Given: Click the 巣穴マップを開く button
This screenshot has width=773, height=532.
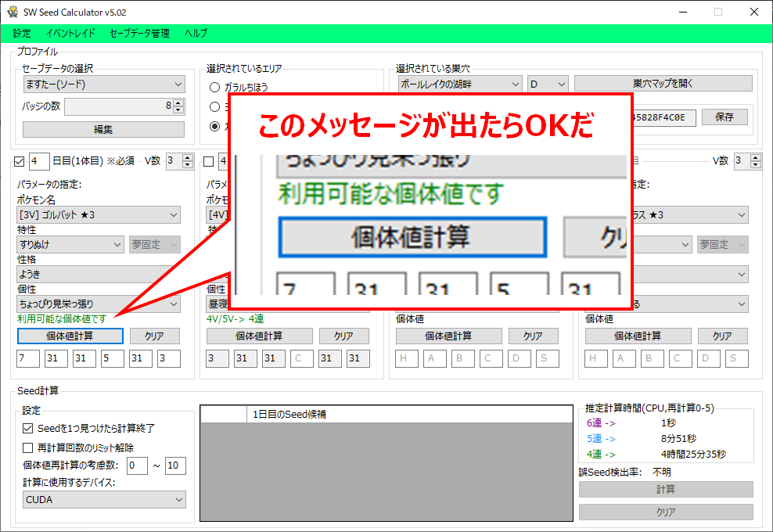Looking at the screenshot, I should [x=663, y=84].
